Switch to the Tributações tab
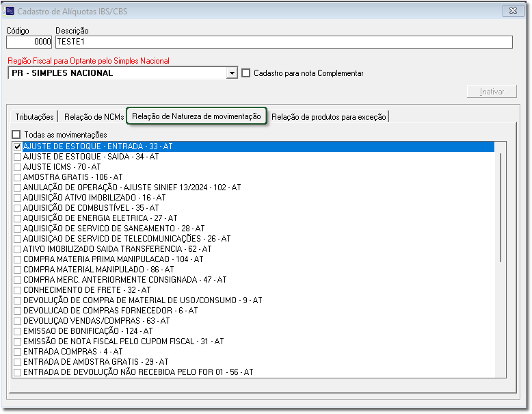Image resolution: width=532 pixels, height=414 pixels. (34, 117)
